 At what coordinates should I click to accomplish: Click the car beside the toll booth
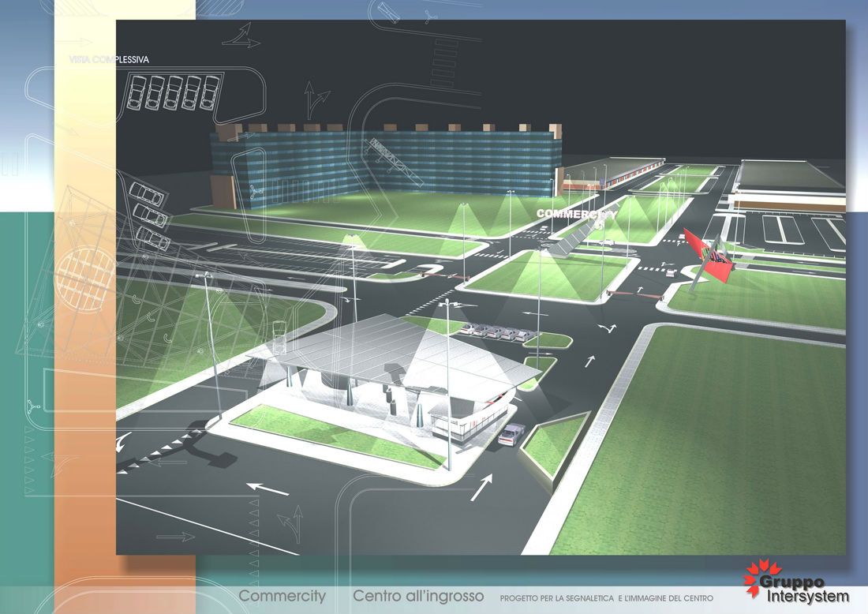pos(512,433)
